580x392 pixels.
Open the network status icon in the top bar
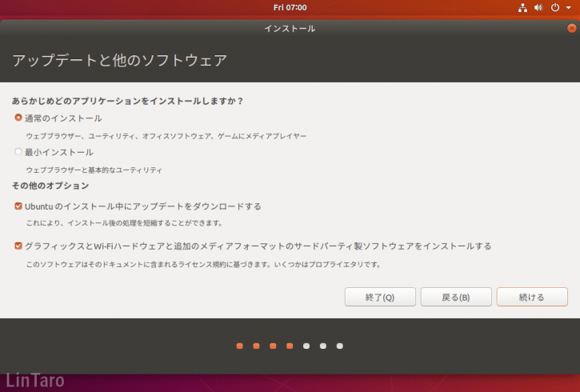[x=522, y=7]
